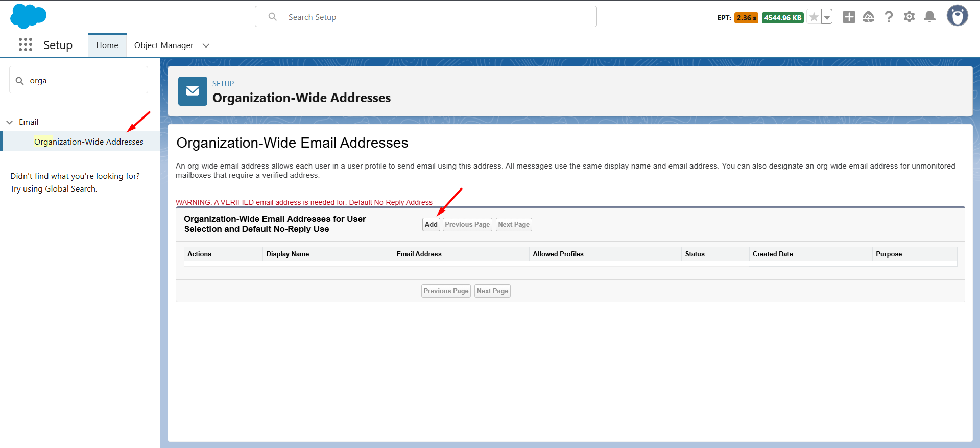The height and width of the screenshot is (448, 980).
Task: Switch to the Home tab
Action: (x=107, y=45)
